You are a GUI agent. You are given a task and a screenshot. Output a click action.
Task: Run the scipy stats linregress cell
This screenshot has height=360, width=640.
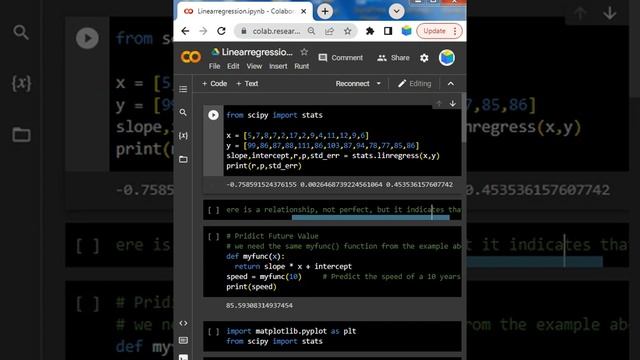(213, 115)
